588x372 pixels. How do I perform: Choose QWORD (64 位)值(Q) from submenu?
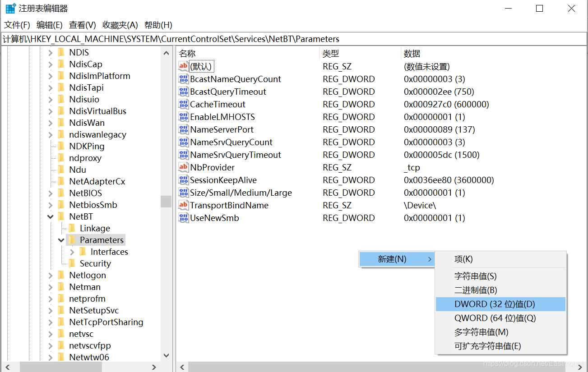coord(500,318)
